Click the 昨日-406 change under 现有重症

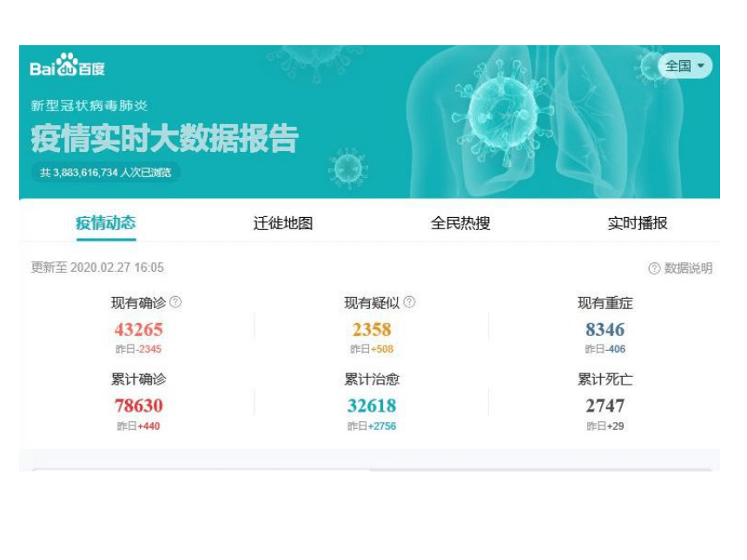(605, 349)
